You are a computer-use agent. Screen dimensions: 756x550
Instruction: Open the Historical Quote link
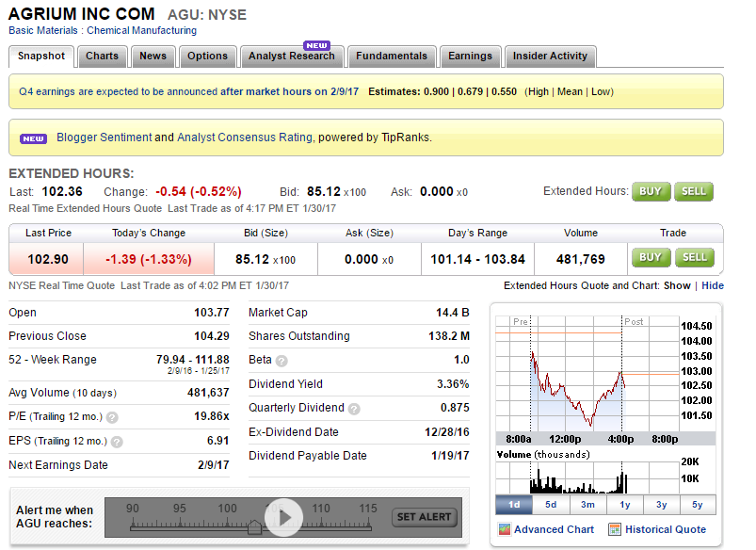pos(666,529)
